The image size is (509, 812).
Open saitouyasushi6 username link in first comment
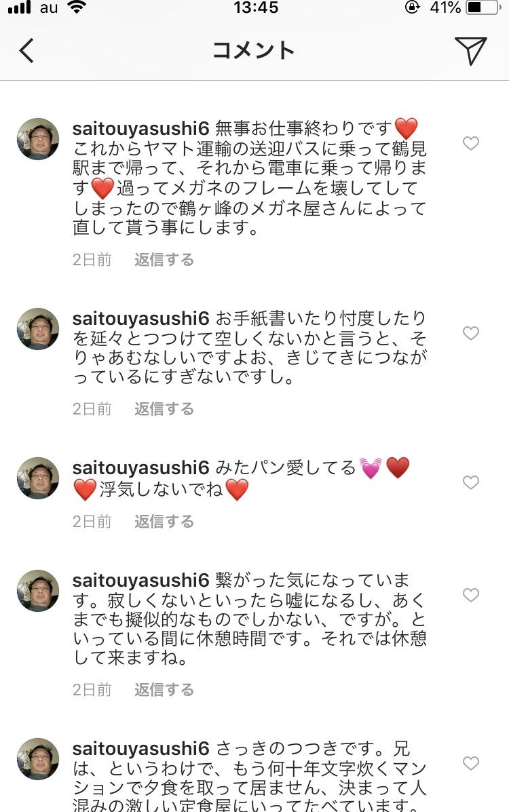pos(140,128)
